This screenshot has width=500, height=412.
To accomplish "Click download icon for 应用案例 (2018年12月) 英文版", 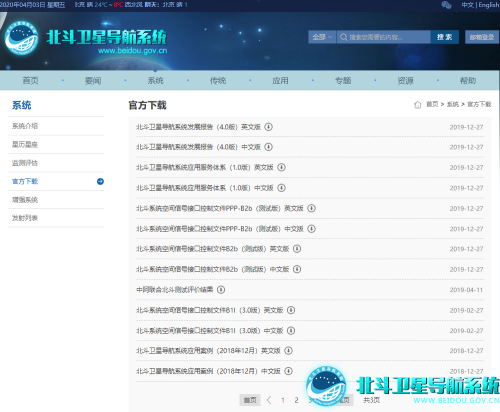I will [x=289, y=351].
